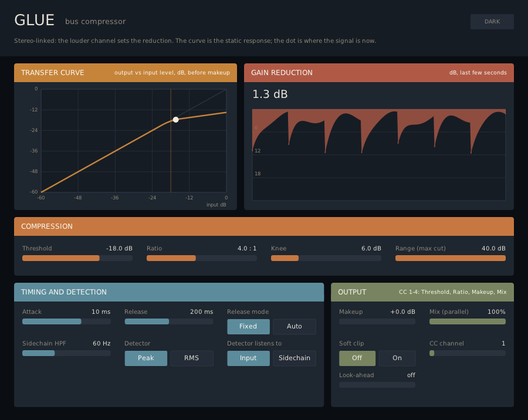Click the '4.0 : 1' ratio value
528x420 pixels.
coord(247,248)
